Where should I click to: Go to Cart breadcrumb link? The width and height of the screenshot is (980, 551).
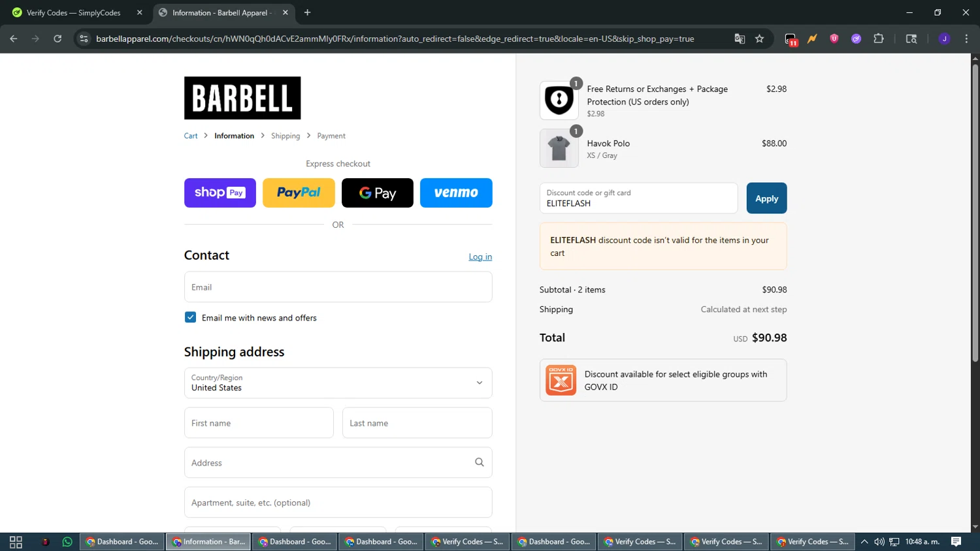[x=191, y=136]
